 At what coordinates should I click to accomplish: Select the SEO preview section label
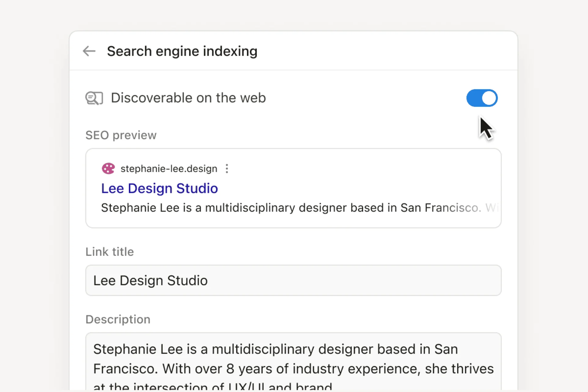coord(121,135)
